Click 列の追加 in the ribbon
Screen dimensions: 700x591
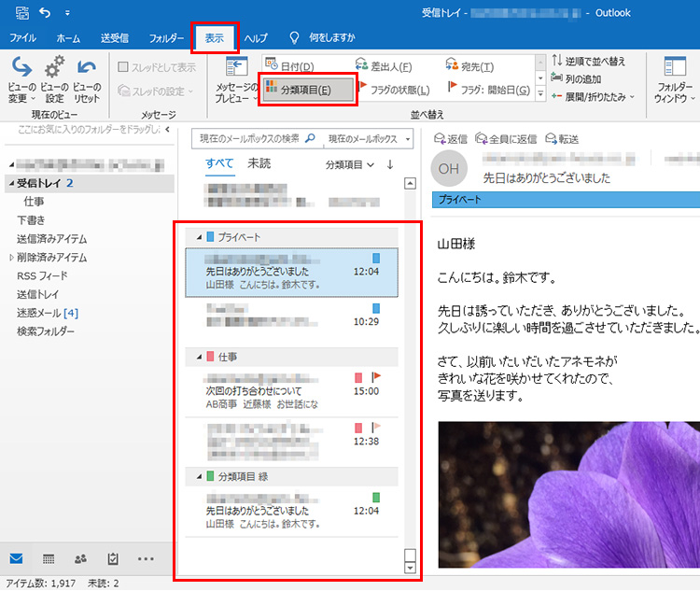(582, 79)
